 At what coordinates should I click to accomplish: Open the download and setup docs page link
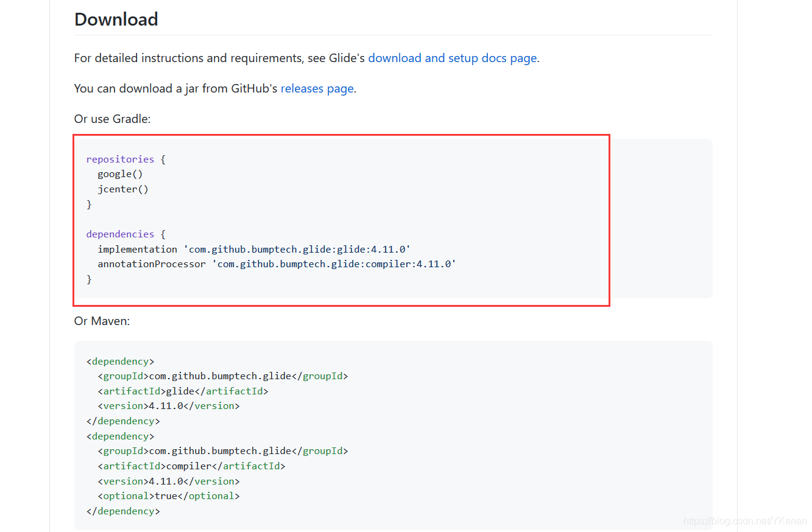pos(453,58)
